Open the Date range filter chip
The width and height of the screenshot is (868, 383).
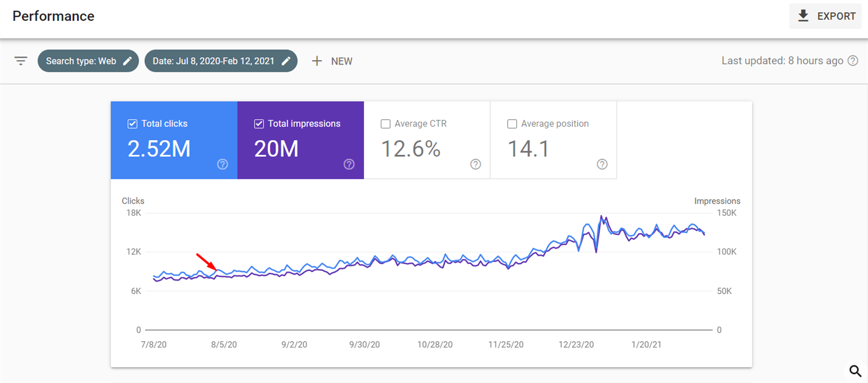pos(213,61)
